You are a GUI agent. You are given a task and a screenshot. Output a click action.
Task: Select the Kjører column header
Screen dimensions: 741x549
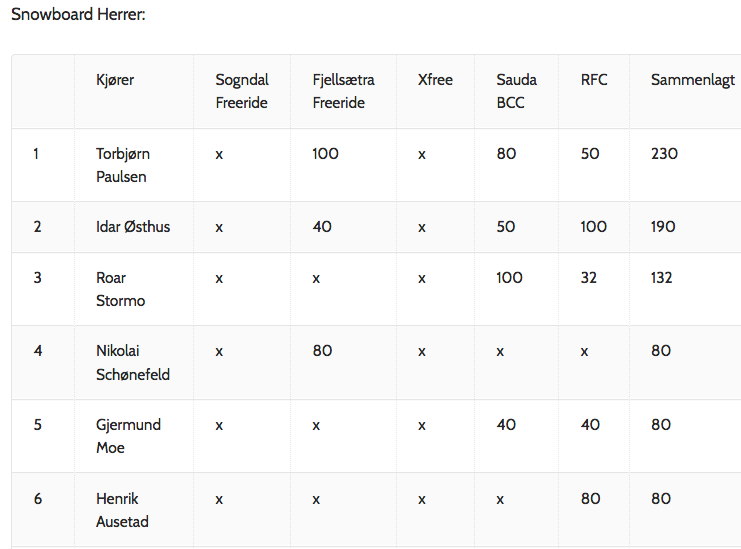pyautogui.click(x=115, y=80)
